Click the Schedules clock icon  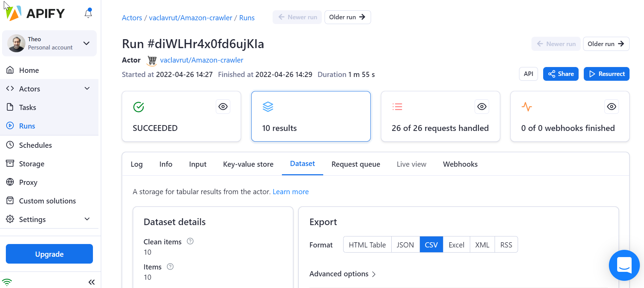tap(10, 145)
